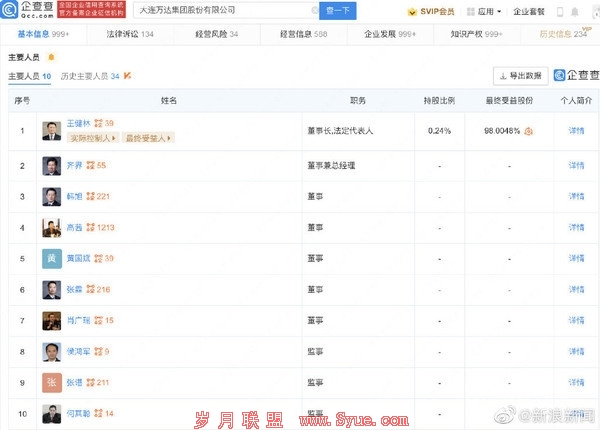Expand the 实际控制人 tag for 王健林
The width and height of the screenshot is (600, 430).
(93, 138)
